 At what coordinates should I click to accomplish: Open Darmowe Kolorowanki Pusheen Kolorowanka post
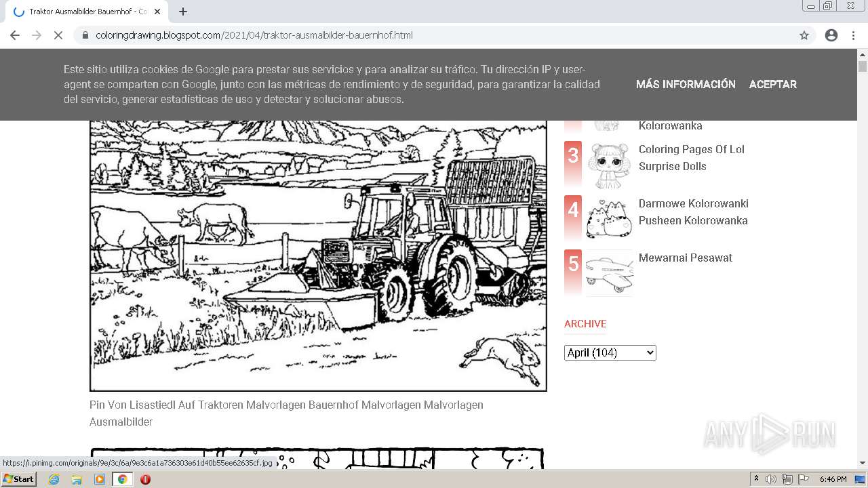694,211
